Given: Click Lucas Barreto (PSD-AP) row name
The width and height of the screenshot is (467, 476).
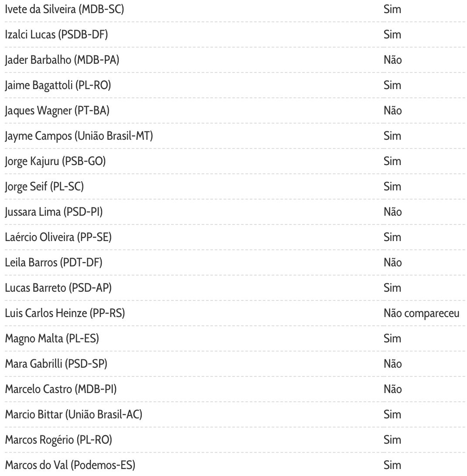Looking at the screenshot, I should tap(58, 288).
